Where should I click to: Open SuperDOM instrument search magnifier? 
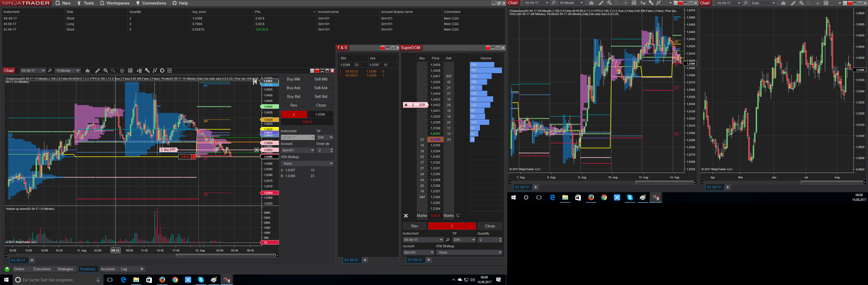447,240
